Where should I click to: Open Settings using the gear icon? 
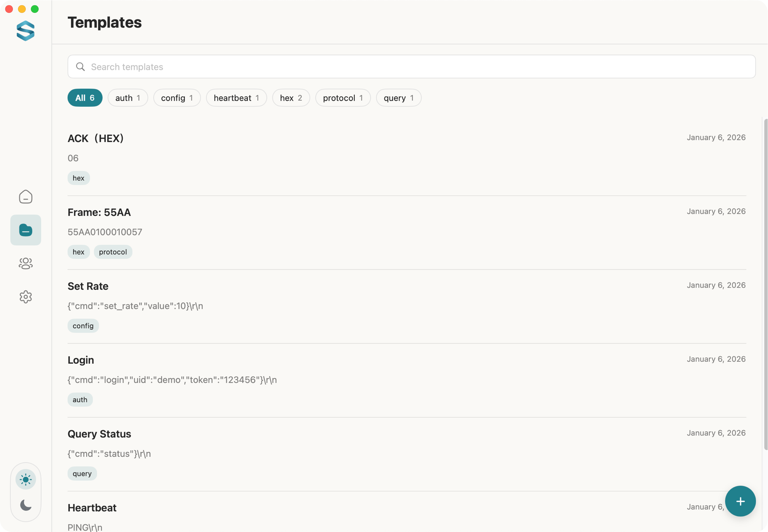tap(25, 297)
